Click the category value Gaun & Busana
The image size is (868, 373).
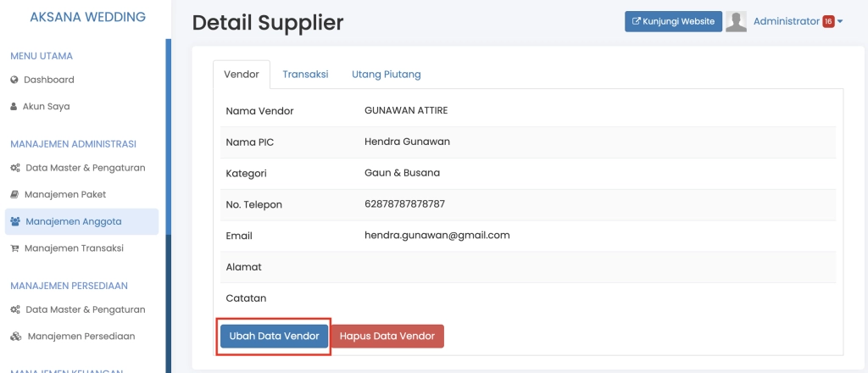pyautogui.click(x=402, y=173)
